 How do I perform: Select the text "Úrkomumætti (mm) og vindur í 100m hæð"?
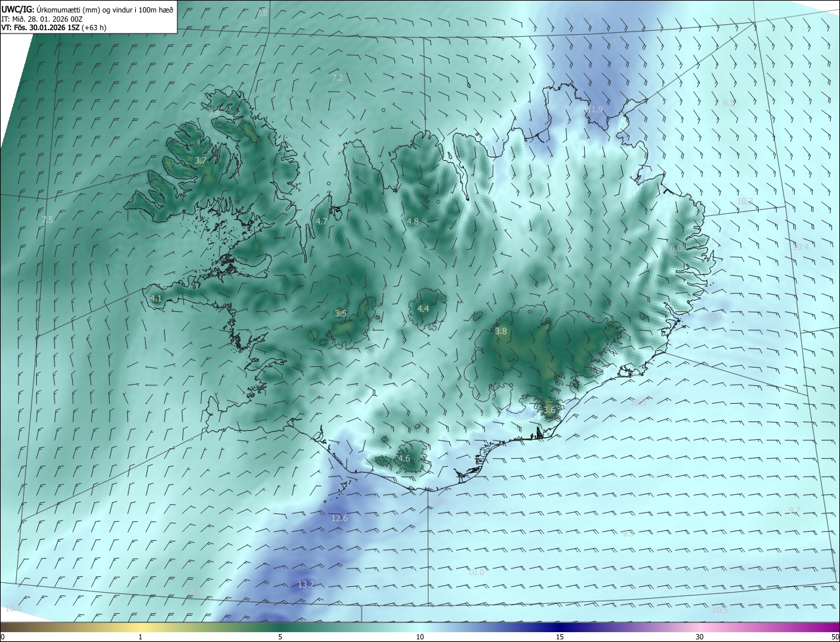[104, 9]
